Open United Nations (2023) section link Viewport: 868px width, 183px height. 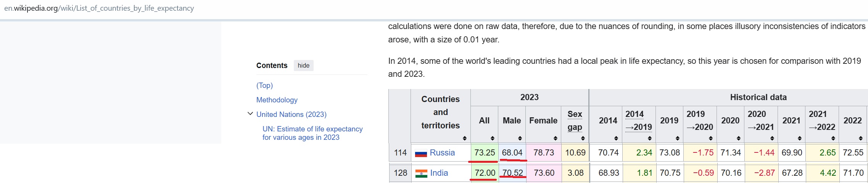291,114
